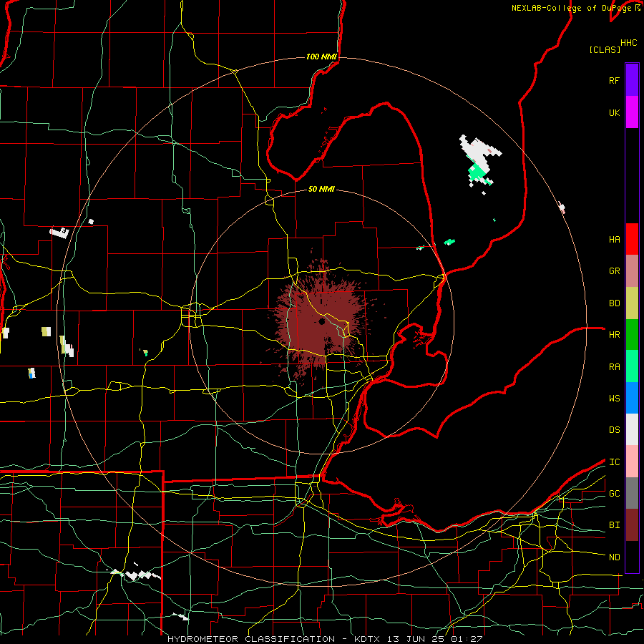Click the BI legend label
Image resolution: width=644 pixels, height=644 pixels.
pos(614,525)
